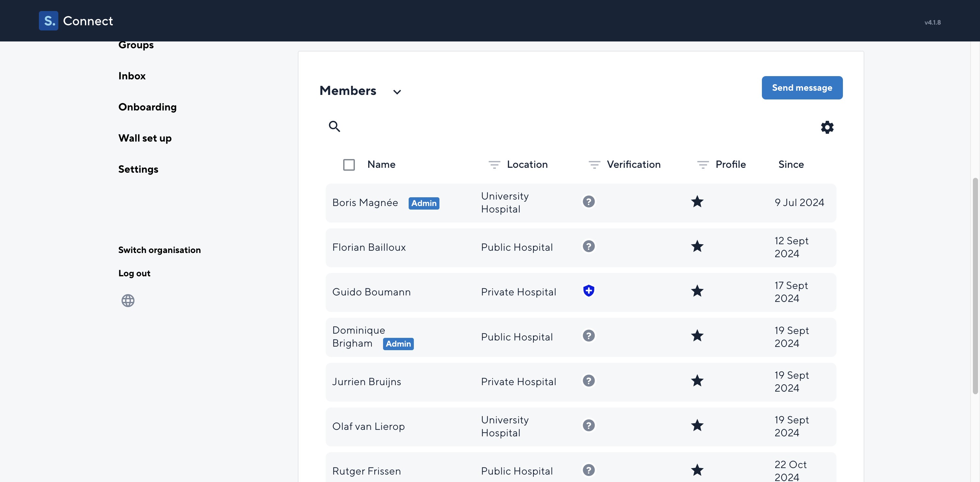
Task: Open the Profile column filter
Action: (x=703, y=165)
